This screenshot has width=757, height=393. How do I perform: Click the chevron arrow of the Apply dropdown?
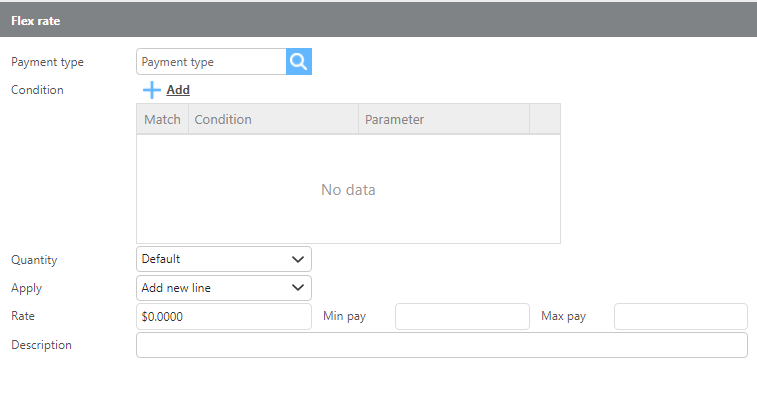(298, 288)
